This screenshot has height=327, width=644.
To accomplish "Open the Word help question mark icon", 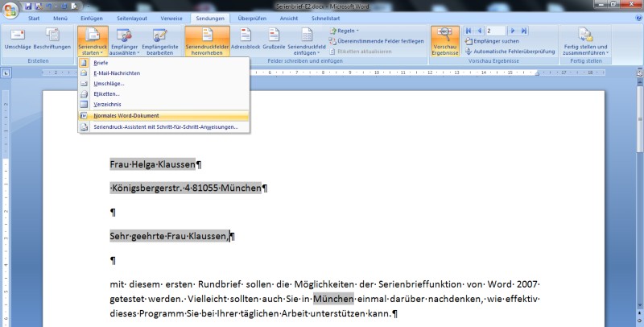I will [x=637, y=18].
